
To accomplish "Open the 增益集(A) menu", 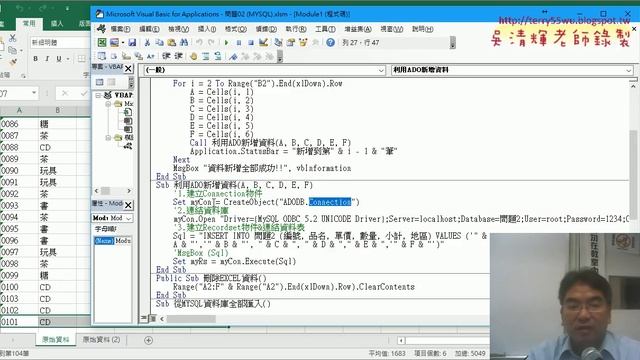I will [358, 29].
